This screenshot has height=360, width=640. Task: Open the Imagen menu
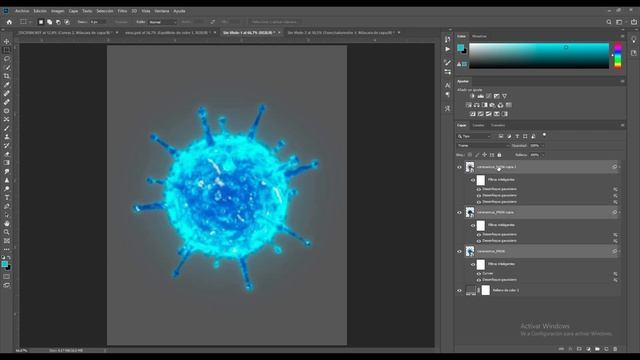pos(58,11)
